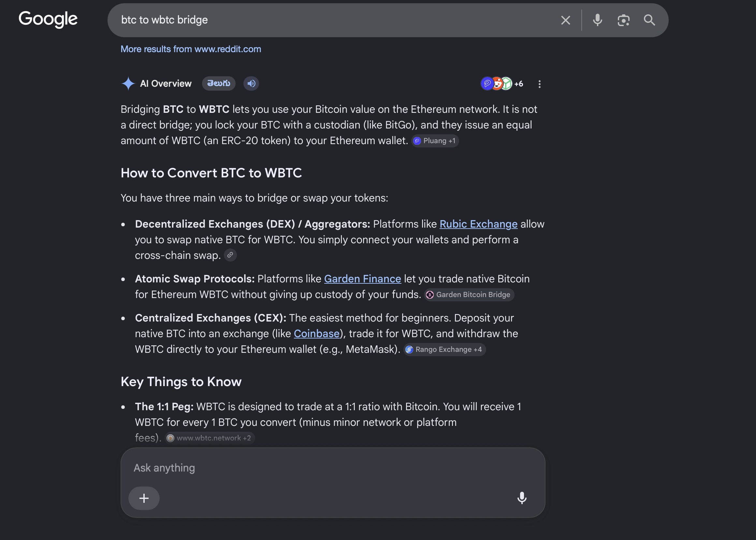The height and width of the screenshot is (540, 756).
Task: Focus the Ask anything input field
Action: coord(333,468)
